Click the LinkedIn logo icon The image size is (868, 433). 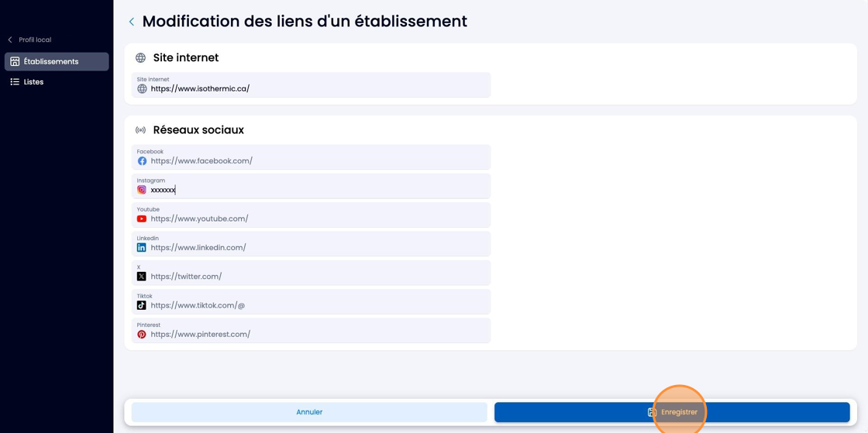click(142, 247)
